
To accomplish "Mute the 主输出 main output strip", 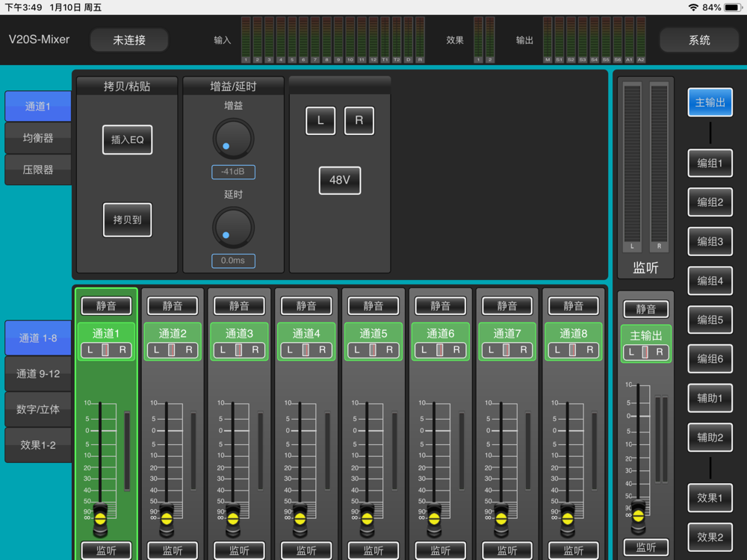I will pos(646,309).
